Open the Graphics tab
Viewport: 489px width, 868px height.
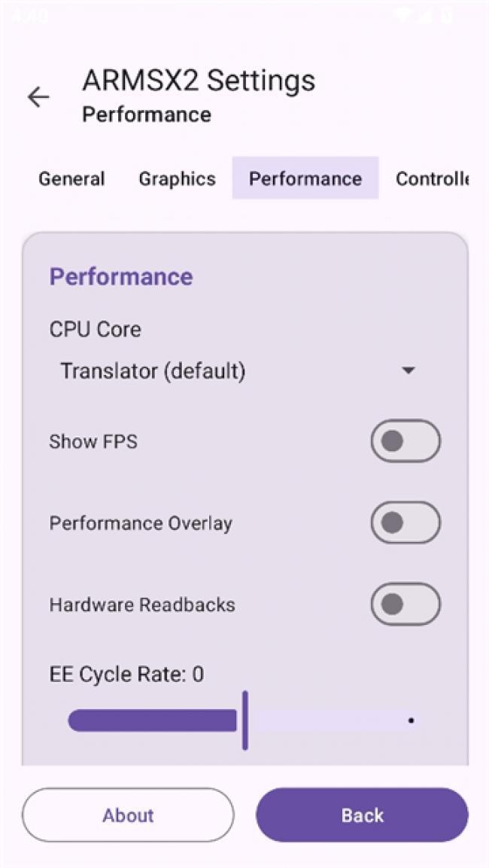pos(177,178)
